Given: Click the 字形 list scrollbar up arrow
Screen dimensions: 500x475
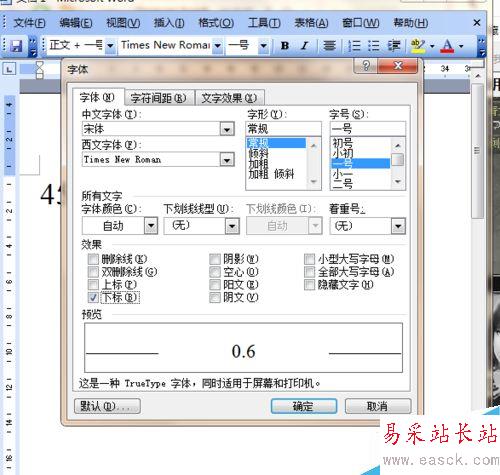Looking at the screenshot, I should point(313,146).
